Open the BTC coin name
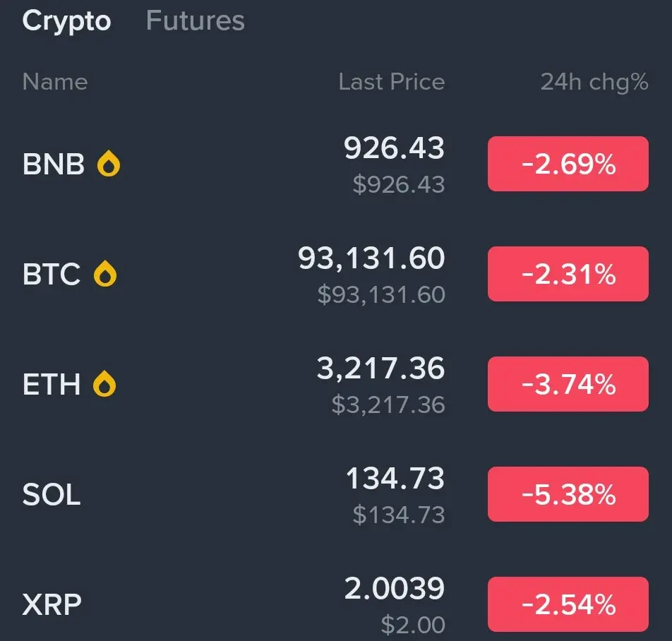Viewport: 672px width, 641px height. (x=52, y=275)
